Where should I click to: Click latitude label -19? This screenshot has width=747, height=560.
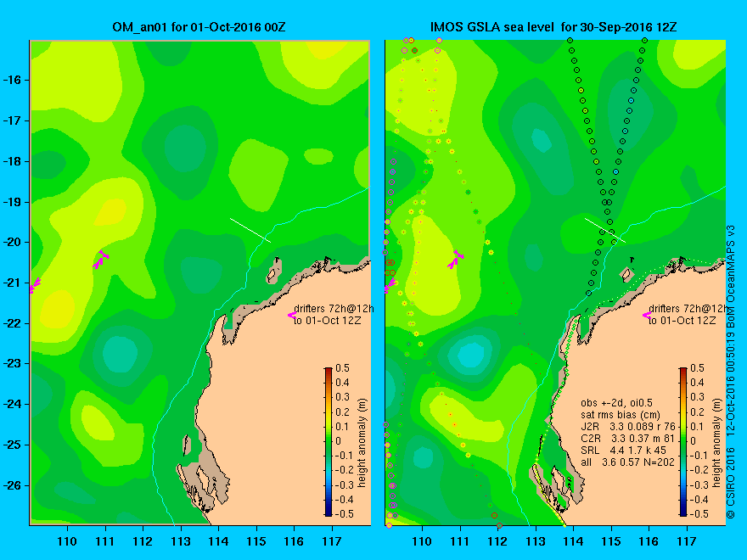pyautogui.click(x=13, y=202)
